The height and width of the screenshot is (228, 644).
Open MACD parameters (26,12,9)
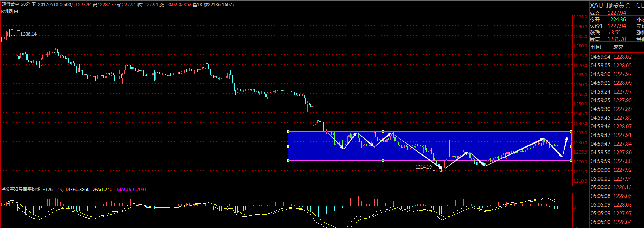click(55, 190)
